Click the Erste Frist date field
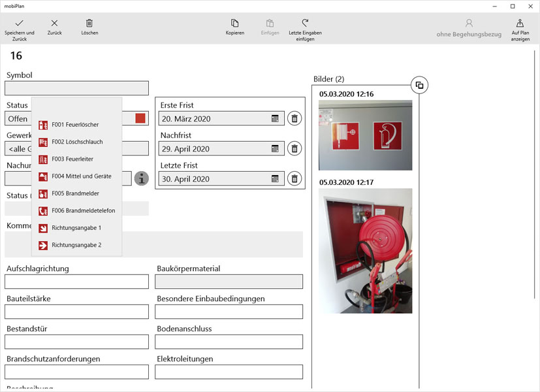 point(221,118)
